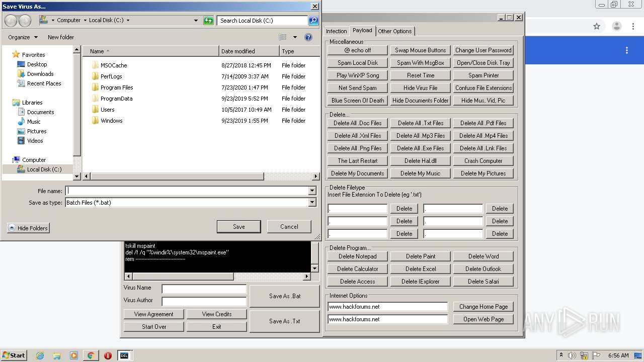This screenshot has height=362, width=644.
Task: Select the Videos library
Action: coord(35,141)
